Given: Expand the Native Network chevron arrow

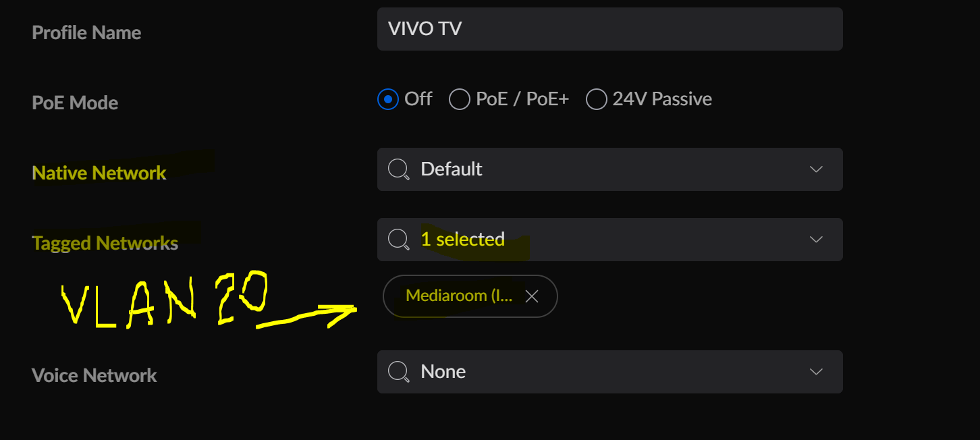Looking at the screenshot, I should tap(816, 169).
